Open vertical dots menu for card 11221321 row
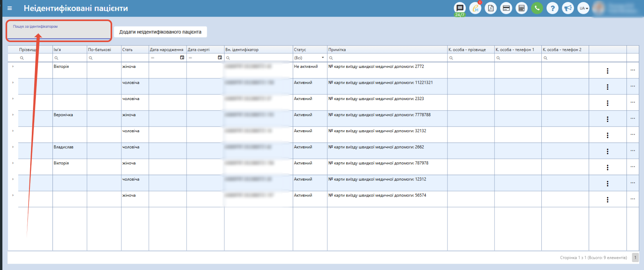This screenshot has width=644, height=270. [607, 87]
